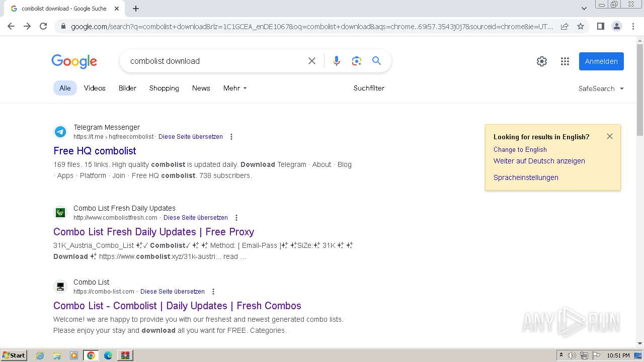Viewport: 644px width, 362px height.
Task: Switch to Bilder results tab
Action: coord(127,88)
